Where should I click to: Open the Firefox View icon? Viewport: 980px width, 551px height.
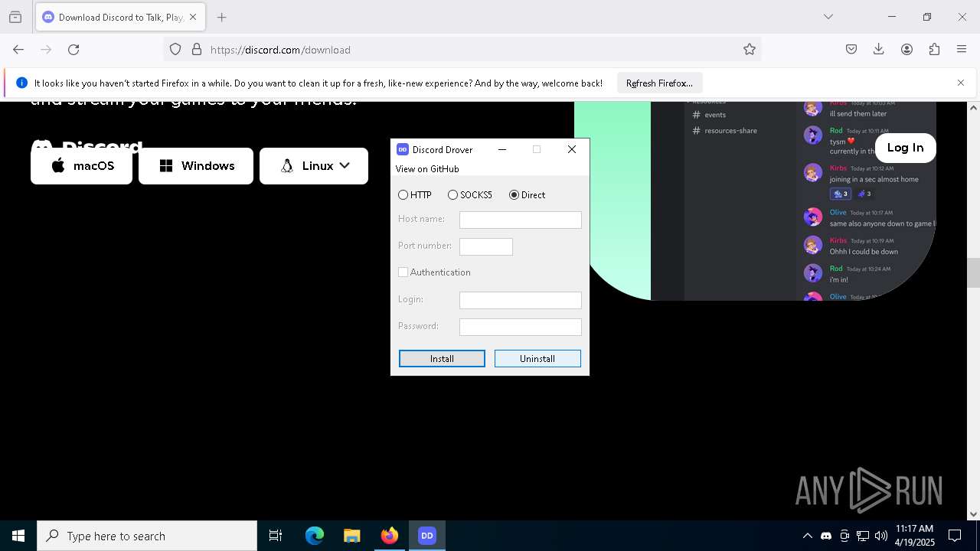(15, 17)
